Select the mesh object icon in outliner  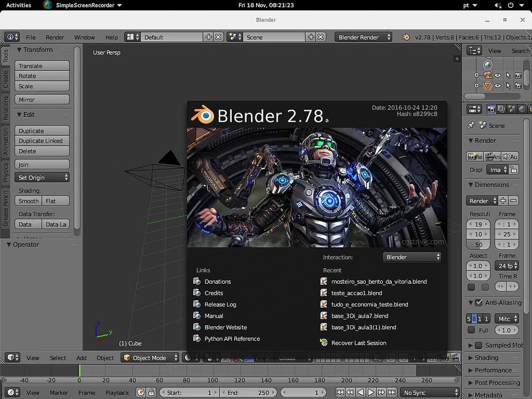pos(488,85)
